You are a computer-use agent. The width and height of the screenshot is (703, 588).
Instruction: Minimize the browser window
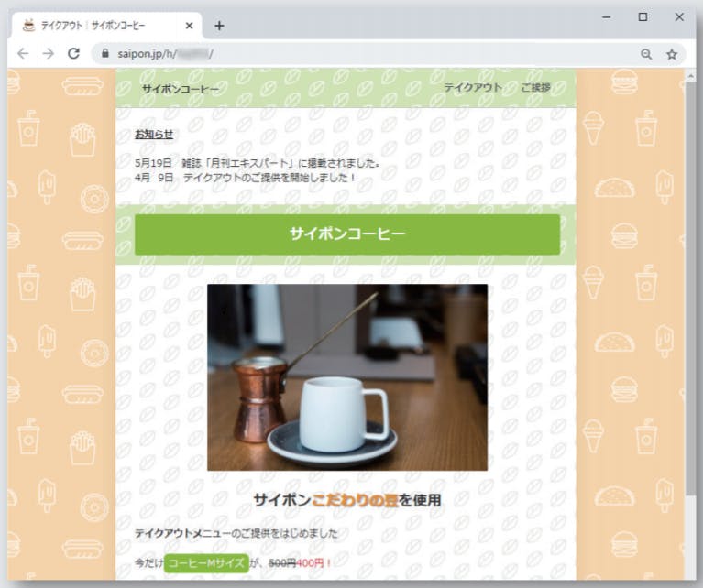(x=606, y=17)
